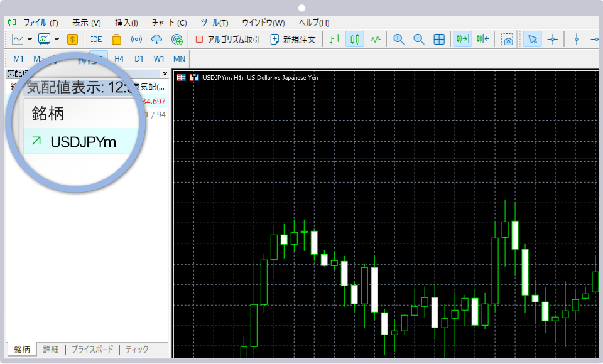
Task: Click the signals broadcast icon
Action: pyautogui.click(x=136, y=39)
